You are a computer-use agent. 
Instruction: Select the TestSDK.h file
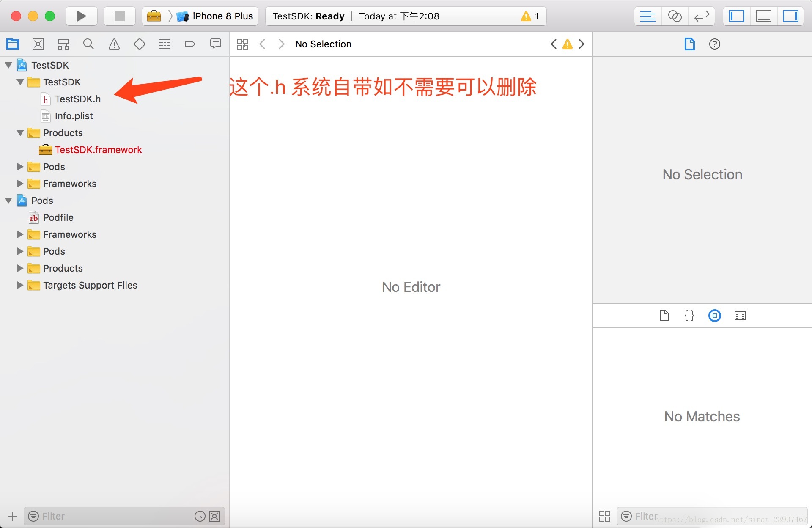pos(78,99)
